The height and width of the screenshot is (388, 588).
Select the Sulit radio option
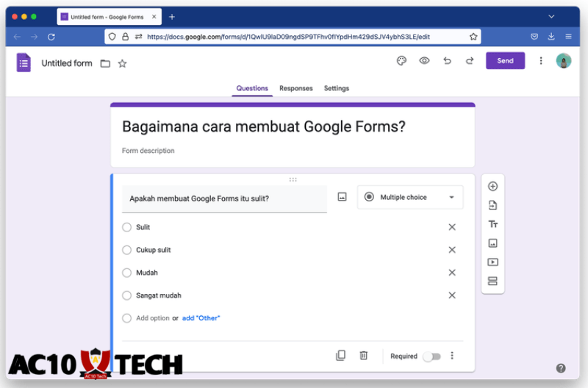[126, 227]
